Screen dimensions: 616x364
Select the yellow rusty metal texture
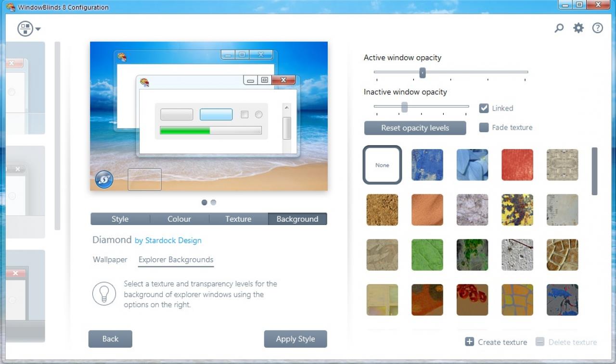pos(517,210)
